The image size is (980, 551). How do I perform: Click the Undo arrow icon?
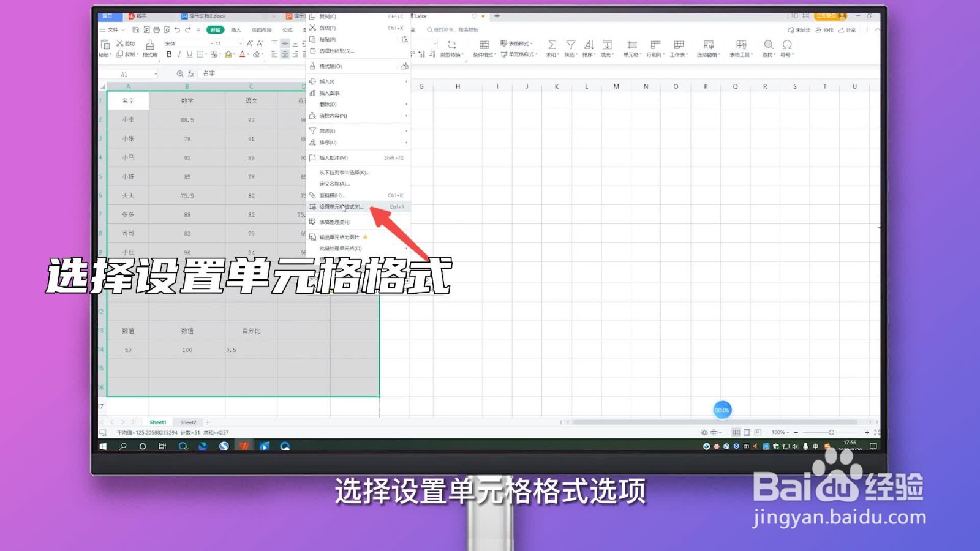pos(177,29)
